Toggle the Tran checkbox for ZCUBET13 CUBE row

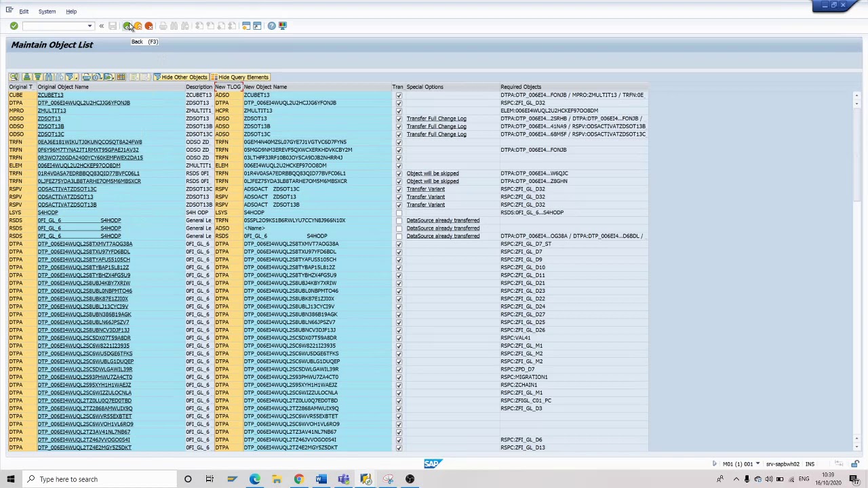tap(399, 95)
